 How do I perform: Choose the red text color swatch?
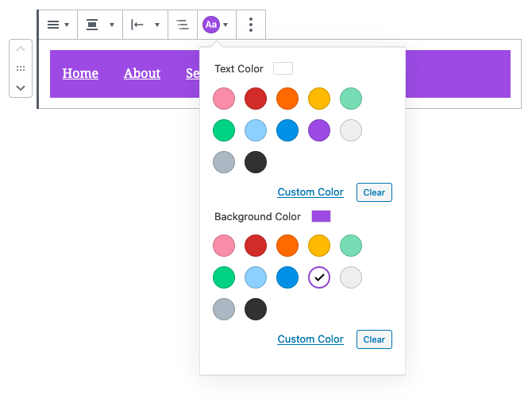click(x=256, y=99)
